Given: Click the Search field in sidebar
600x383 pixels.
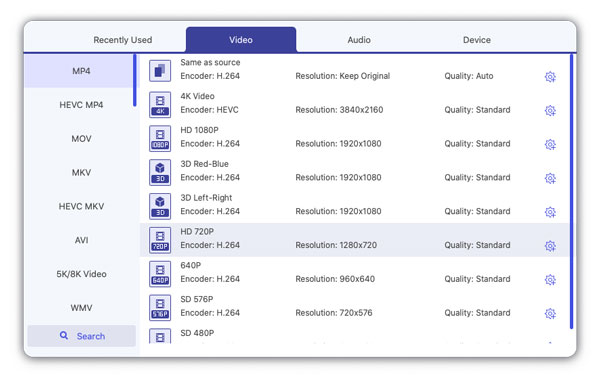Looking at the screenshot, I should [82, 336].
